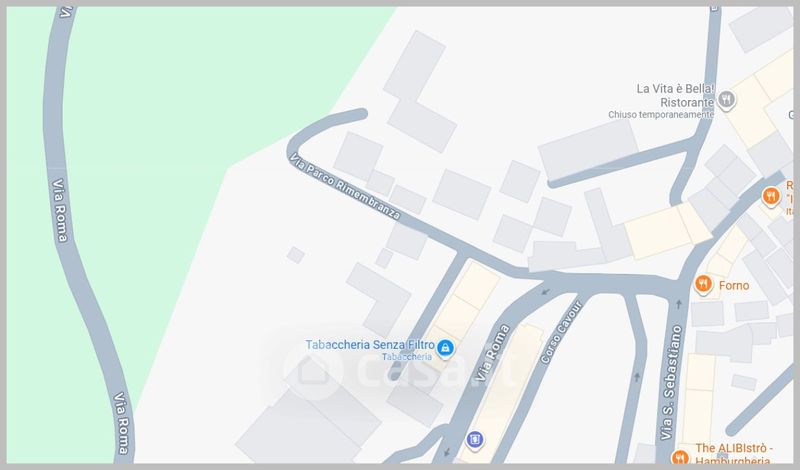This screenshot has width=800, height=470.
Task: Click the La Vita è Bella restaurant pin
Action: coord(727,100)
